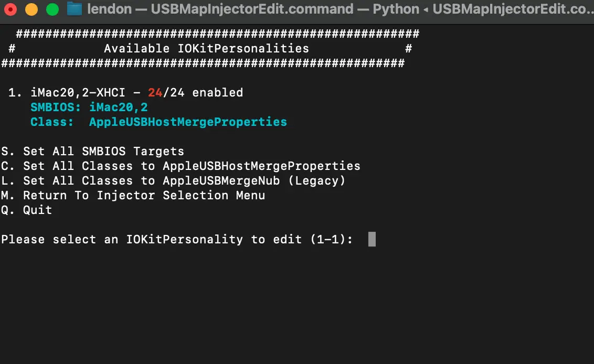This screenshot has height=364, width=594.
Task: Maximize the window using the green button
Action: point(52,9)
